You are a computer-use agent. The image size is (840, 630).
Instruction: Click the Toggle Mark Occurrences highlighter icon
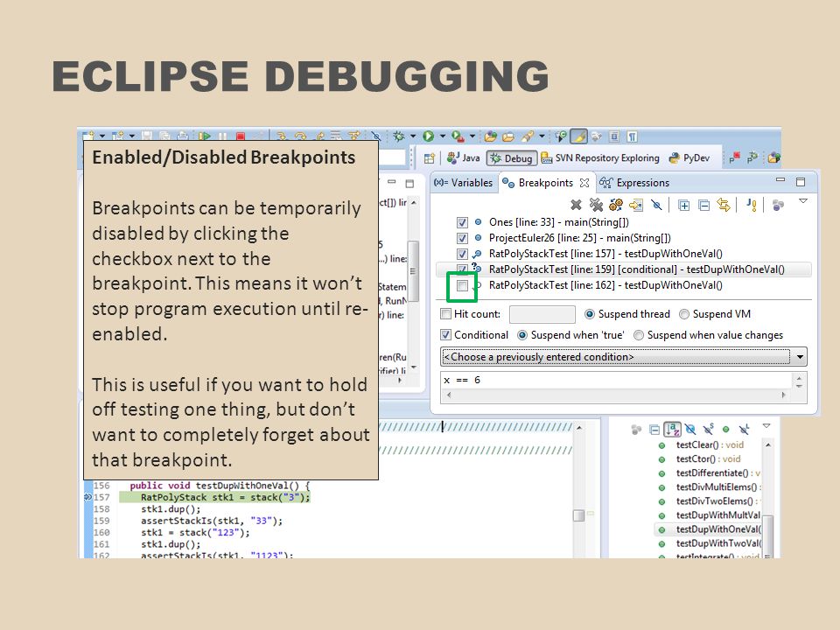coord(578,136)
